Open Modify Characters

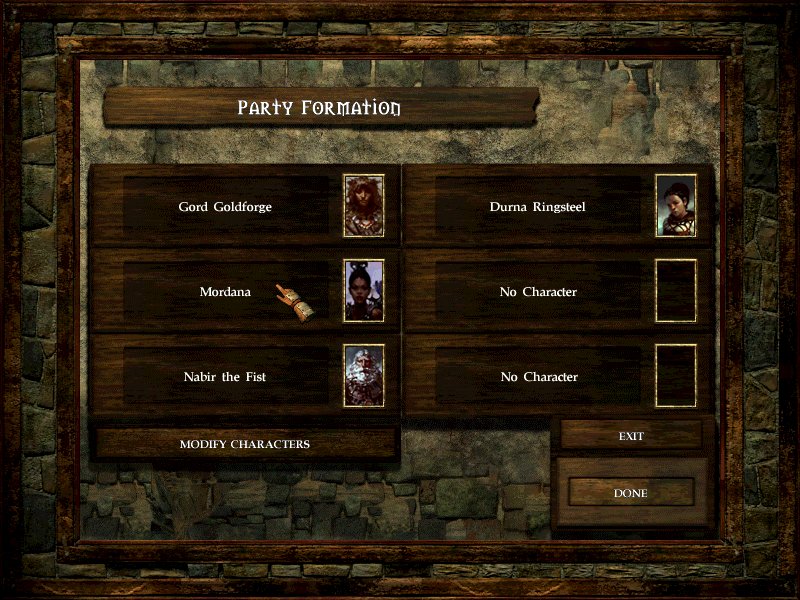point(245,444)
